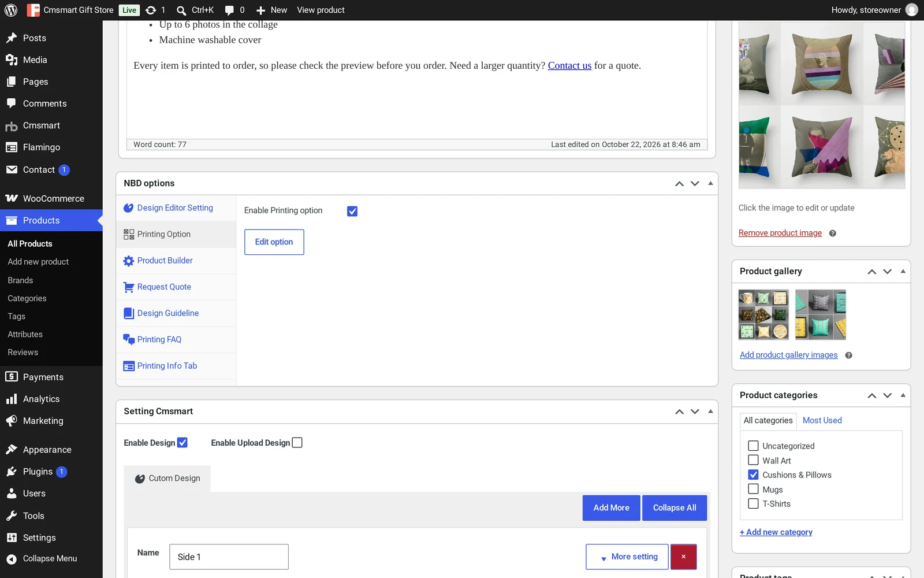Move NBD options panel down

tap(695, 183)
